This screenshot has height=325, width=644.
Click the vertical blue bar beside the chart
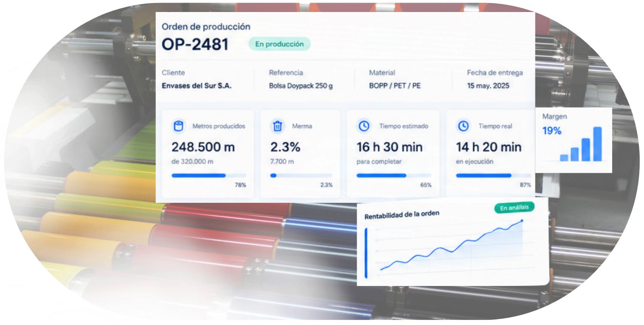(x=366, y=253)
